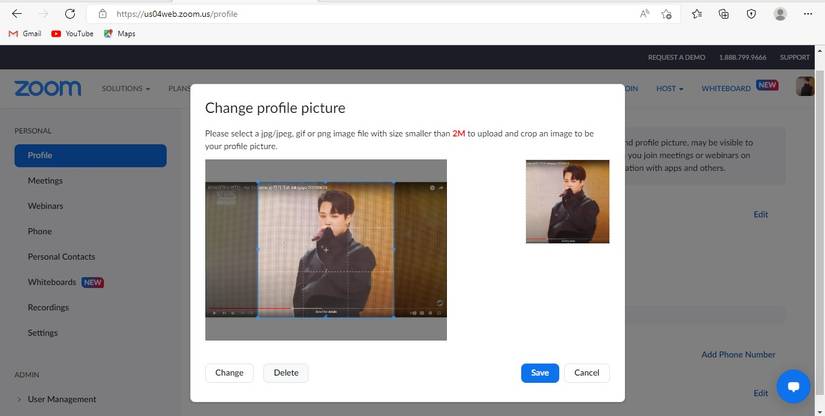
Task: Click the Zoom account avatar thumbnail
Action: coord(805,86)
